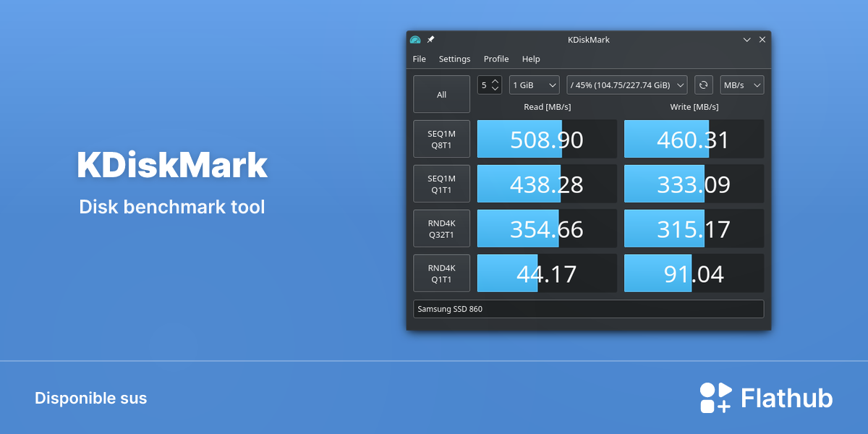The image size is (868, 434).
Task: Open the MB/s units dropdown
Action: (742, 85)
